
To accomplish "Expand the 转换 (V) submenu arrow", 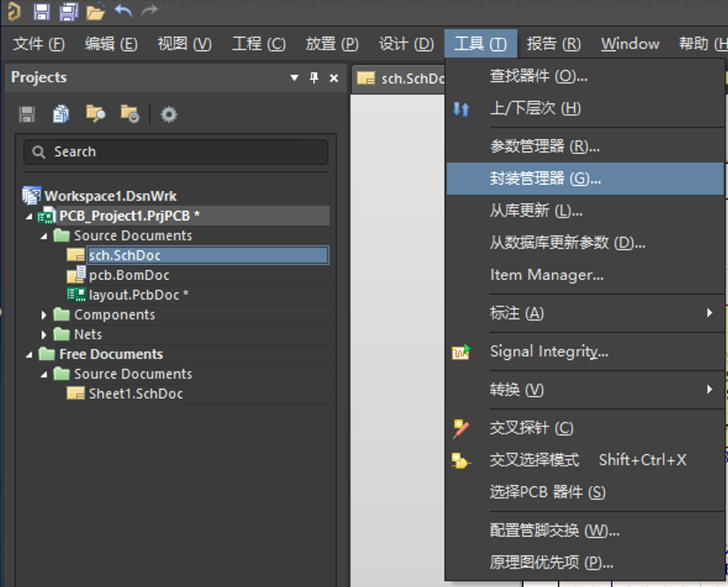I will 710,389.
